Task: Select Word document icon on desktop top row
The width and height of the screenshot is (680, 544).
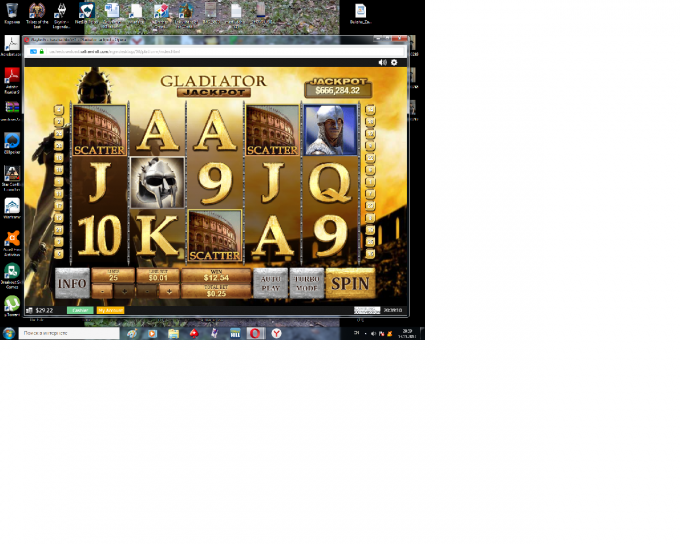Action: coord(112,14)
